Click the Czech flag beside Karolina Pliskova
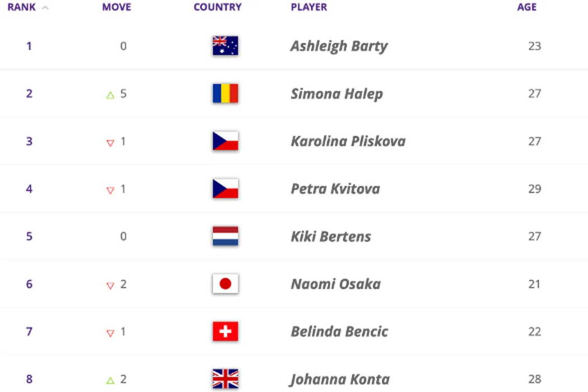Screen dimensions: 588x392 coord(225,141)
